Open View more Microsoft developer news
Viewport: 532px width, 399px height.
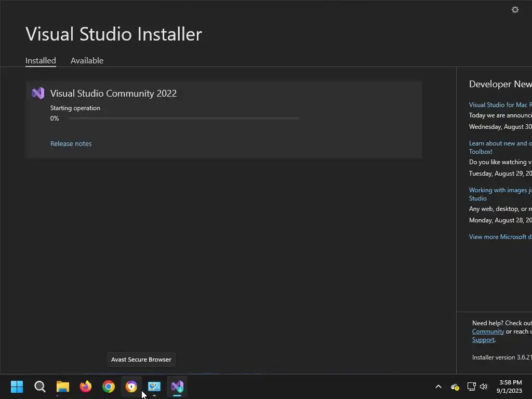coord(500,237)
